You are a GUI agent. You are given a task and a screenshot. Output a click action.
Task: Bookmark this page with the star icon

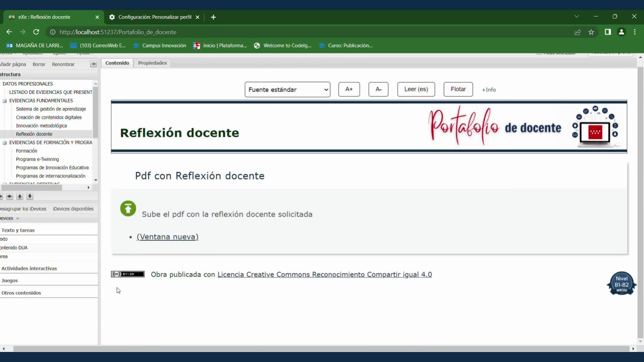tap(591, 32)
